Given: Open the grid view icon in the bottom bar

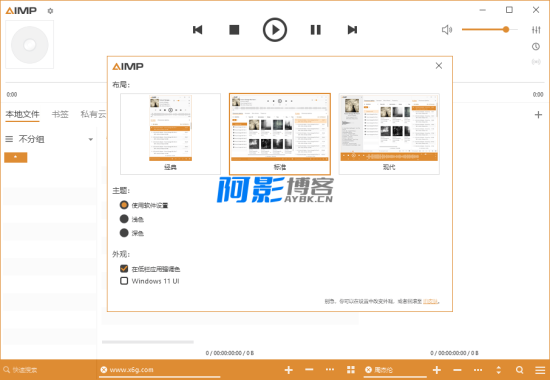Looking at the screenshot, I should [x=351, y=370].
